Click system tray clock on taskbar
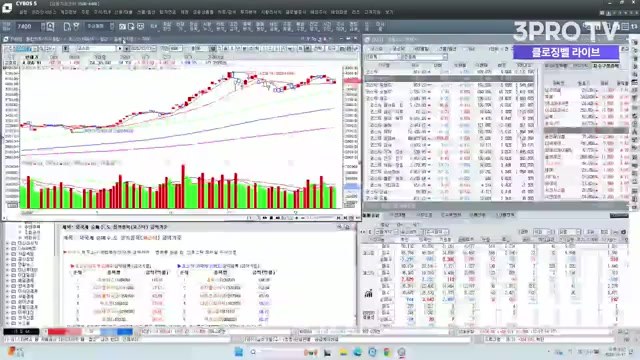This screenshot has width=640, height=360. (616, 352)
